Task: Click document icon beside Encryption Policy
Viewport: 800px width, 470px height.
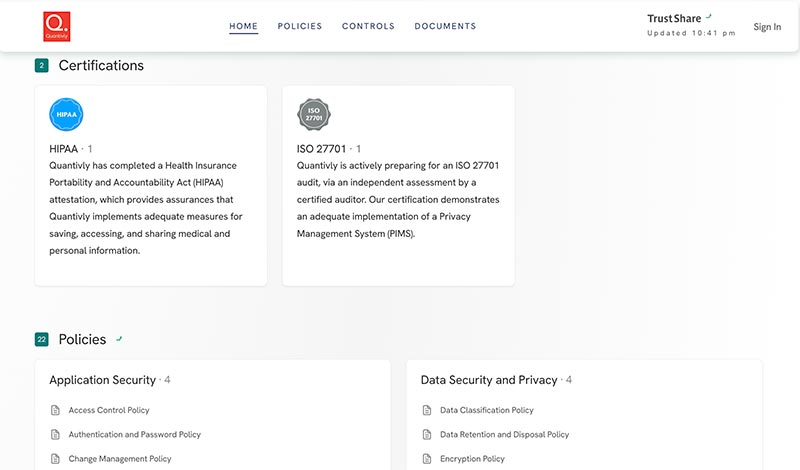Action: tap(427, 459)
